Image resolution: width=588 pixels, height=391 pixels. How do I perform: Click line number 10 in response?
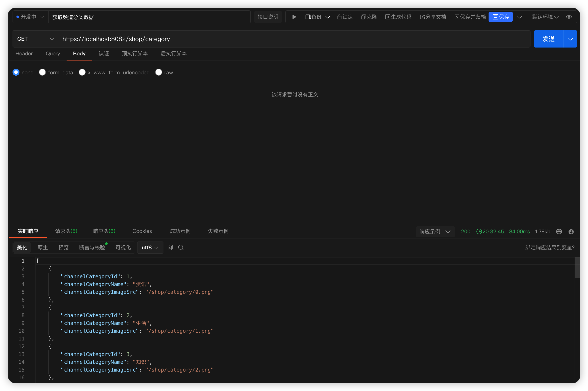click(21, 331)
